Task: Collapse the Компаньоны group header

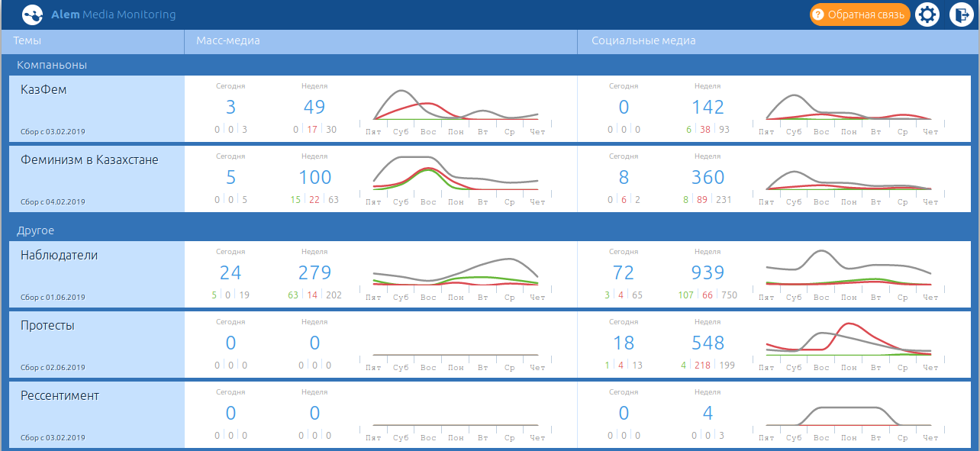Action: tap(52, 65)
